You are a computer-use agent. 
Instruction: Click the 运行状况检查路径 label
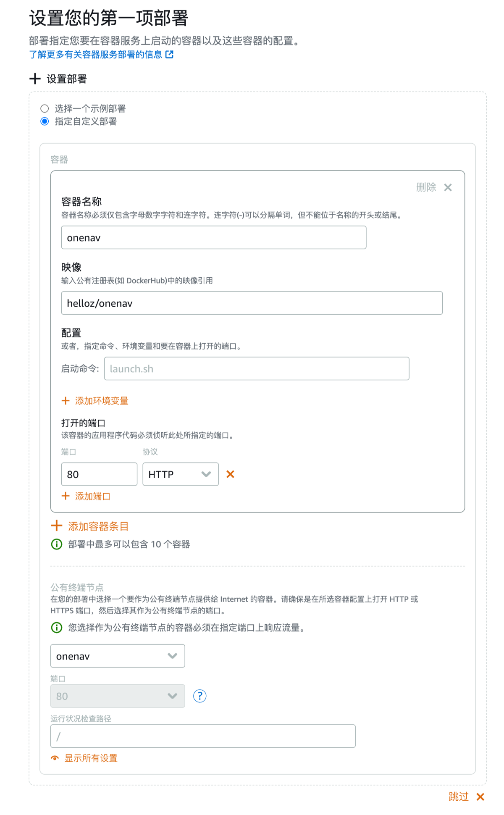pos(81,719)
